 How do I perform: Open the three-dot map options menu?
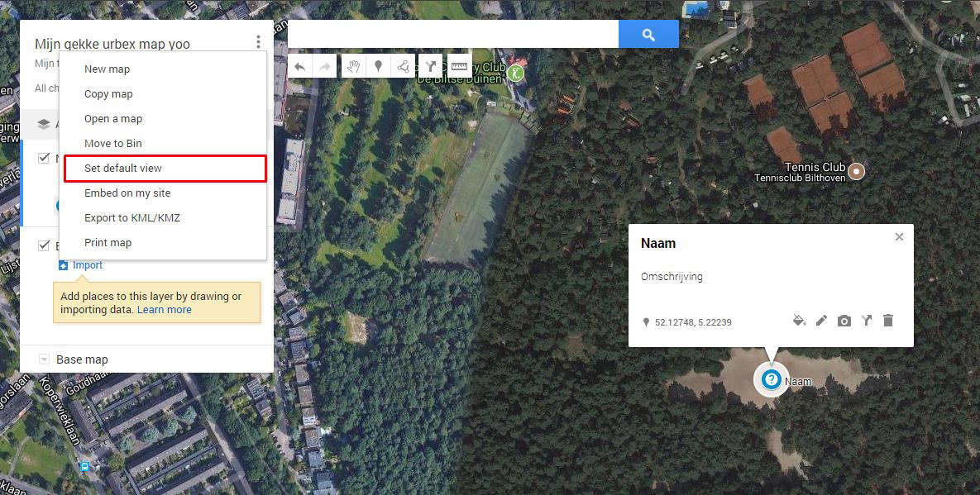pyautogui.click(x=258, y=42)
